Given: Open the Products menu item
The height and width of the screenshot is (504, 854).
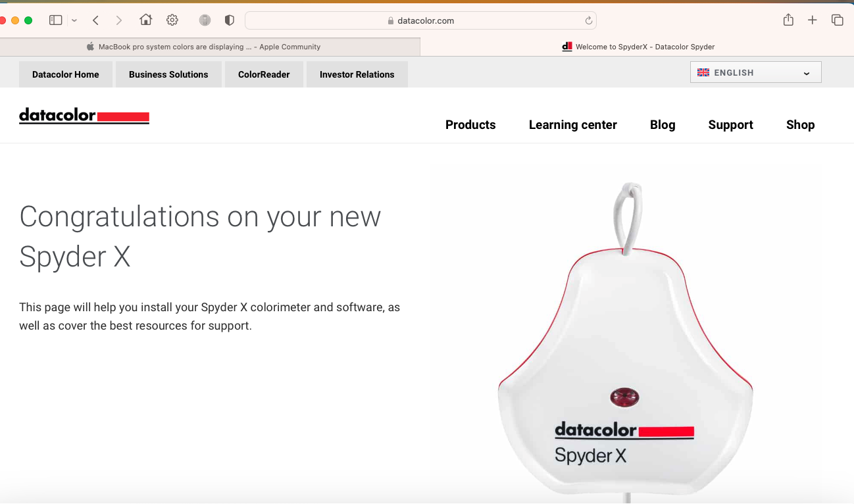Looking at the screenshot, I should coord(470,125).
